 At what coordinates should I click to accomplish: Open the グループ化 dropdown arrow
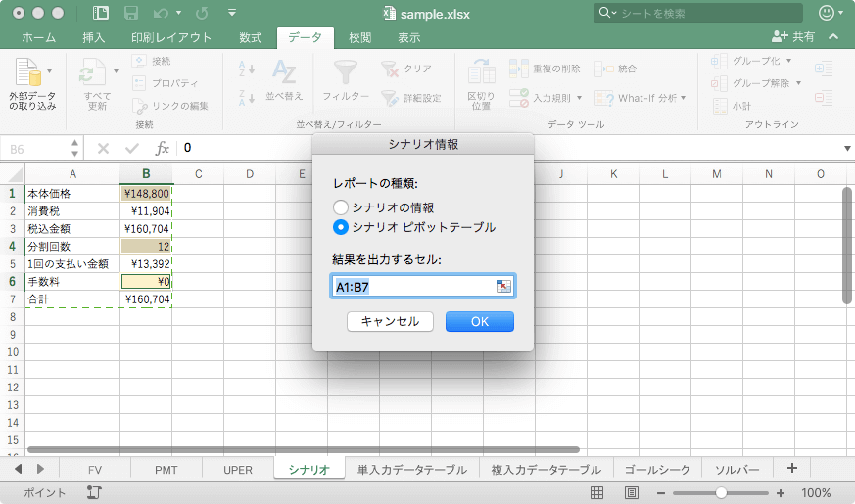coord(789,61)
